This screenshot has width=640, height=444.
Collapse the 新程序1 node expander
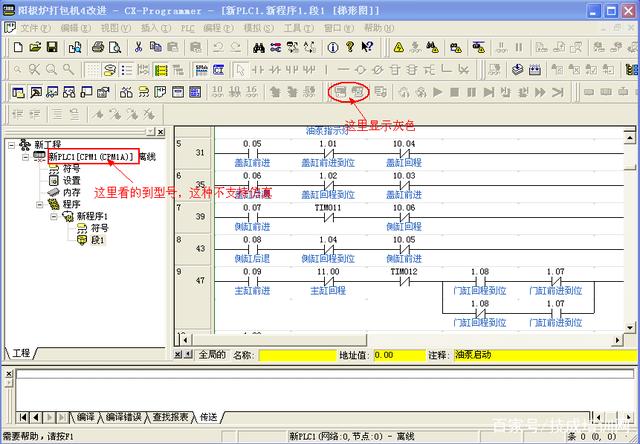point(54,216)
